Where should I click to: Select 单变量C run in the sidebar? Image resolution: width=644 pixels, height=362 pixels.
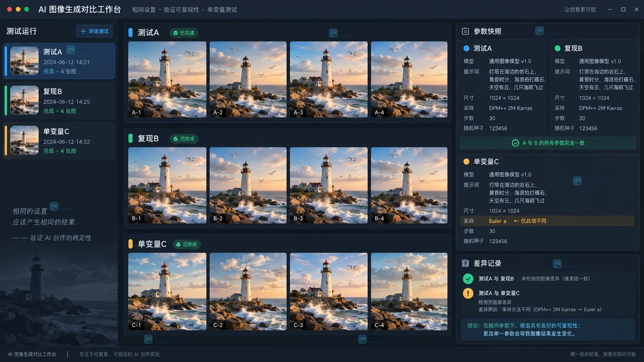pyautogui.click(x=59, y=140)
